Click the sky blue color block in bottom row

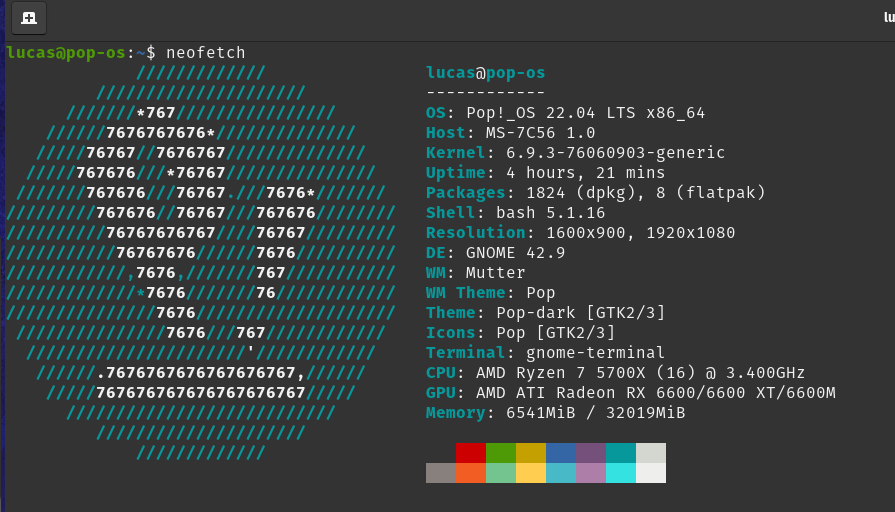point(561,473)
